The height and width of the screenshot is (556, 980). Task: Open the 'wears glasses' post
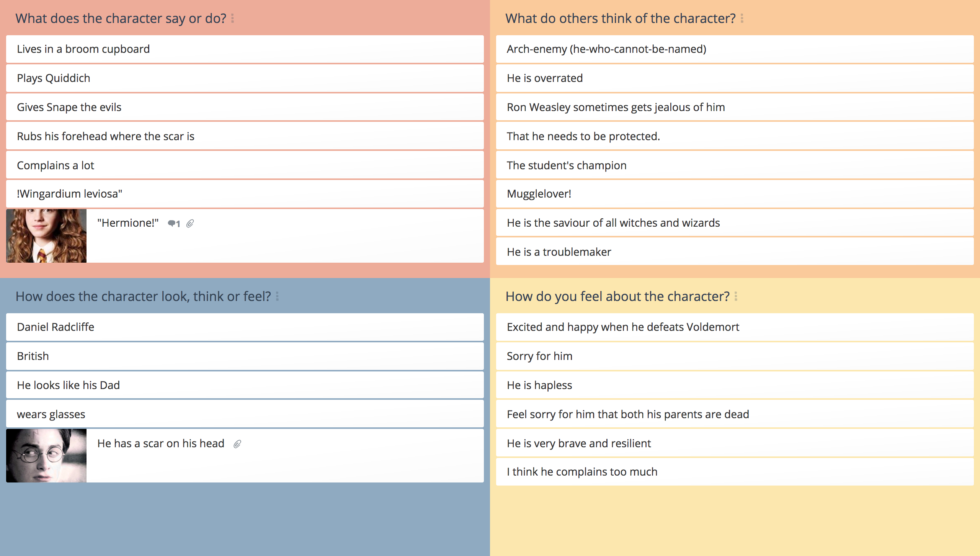(245, 414)
